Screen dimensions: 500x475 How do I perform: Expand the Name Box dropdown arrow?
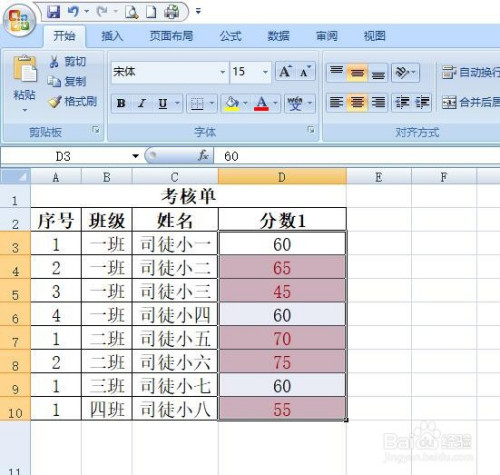point(135,156)
